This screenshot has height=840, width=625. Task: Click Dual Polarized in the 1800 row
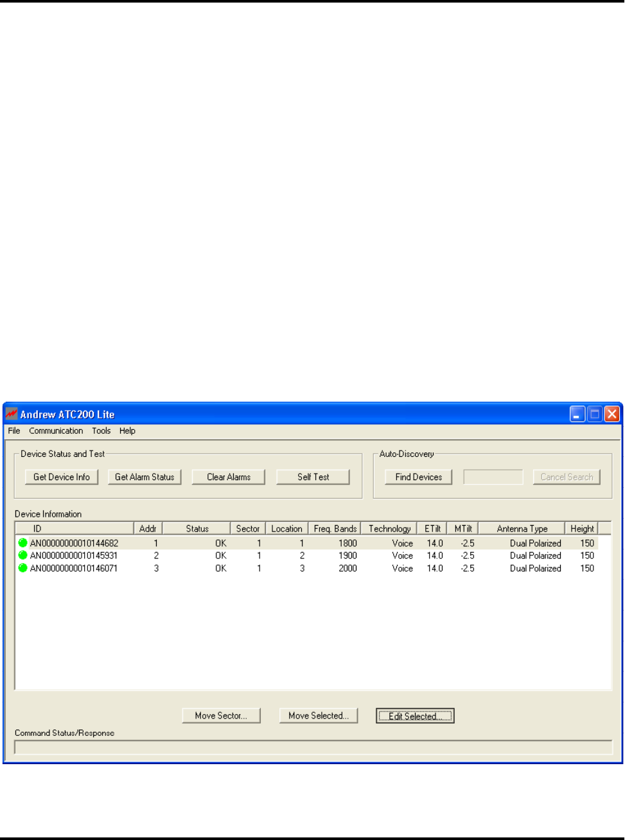click(536, 543)
